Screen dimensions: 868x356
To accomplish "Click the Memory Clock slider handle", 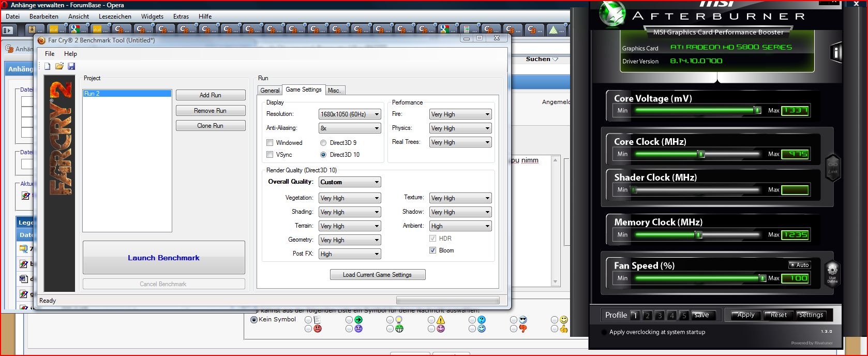I will [698, 234].
